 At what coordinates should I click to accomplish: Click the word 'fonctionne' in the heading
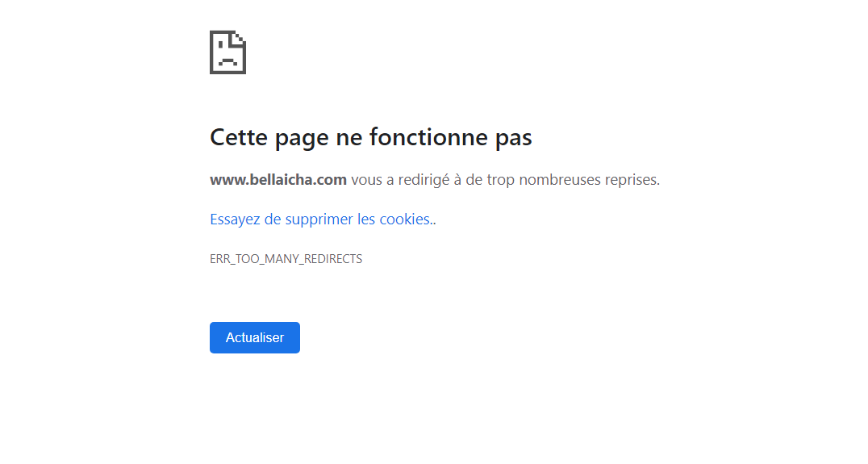tap(428, 136)
